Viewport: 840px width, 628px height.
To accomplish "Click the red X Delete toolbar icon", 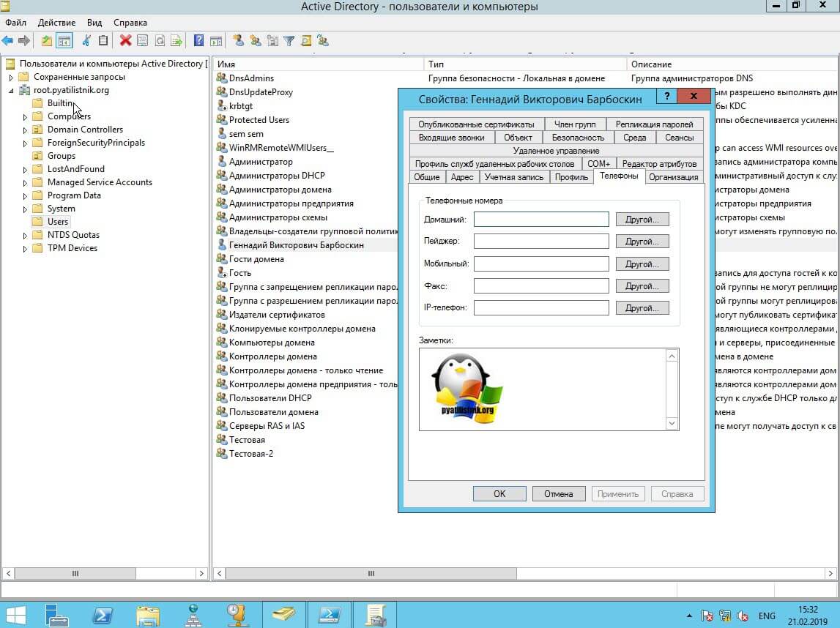I will point(125,41).
